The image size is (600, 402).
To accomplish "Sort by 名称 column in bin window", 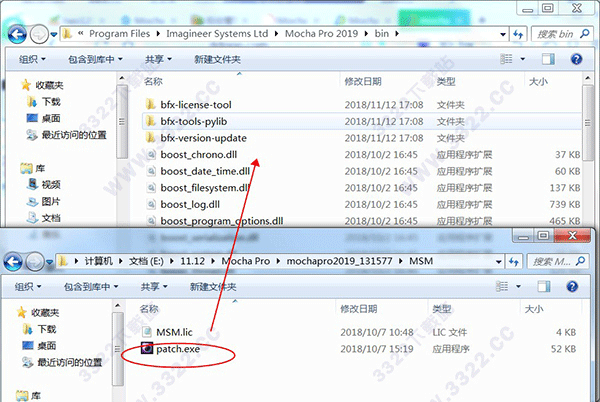I will click(153, 81).
